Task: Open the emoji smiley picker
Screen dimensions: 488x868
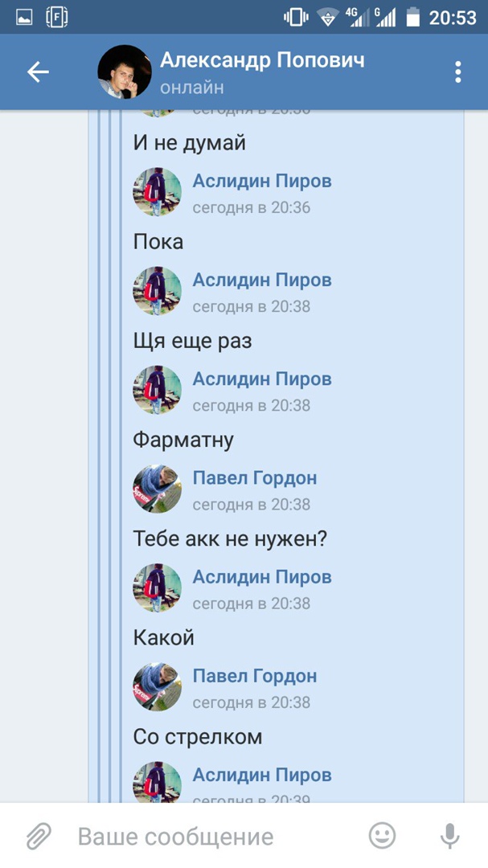Action: pyautogui.click(x=382, y=835)
